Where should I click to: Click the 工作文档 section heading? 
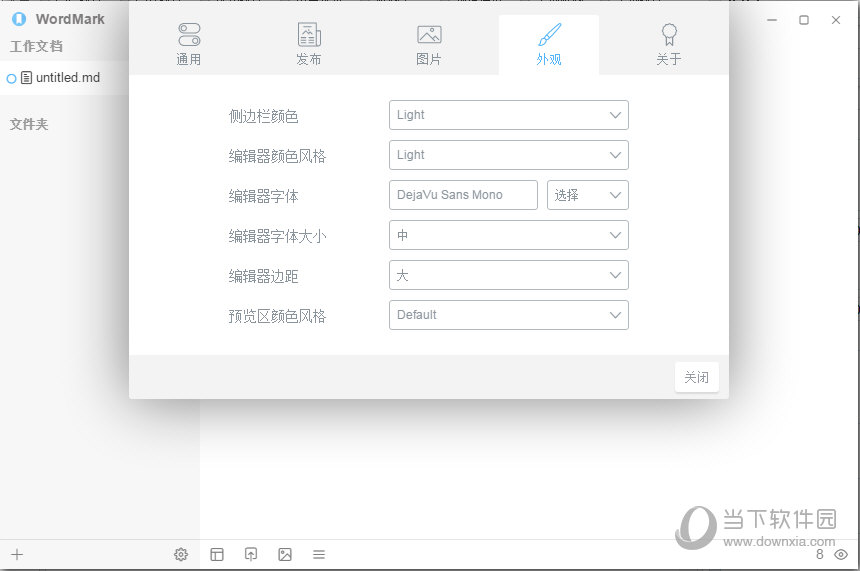point(36,46)
